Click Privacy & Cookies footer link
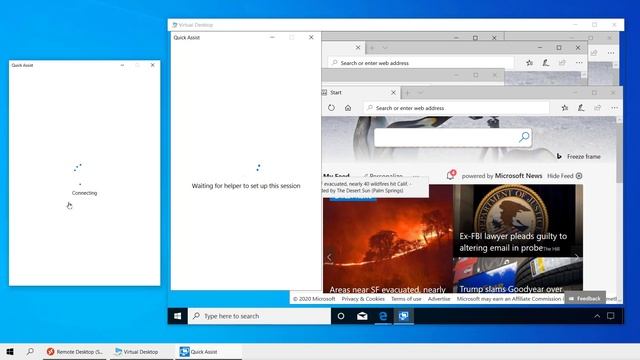The height and width of the screenshot is (360, 640). pos(363,299)
